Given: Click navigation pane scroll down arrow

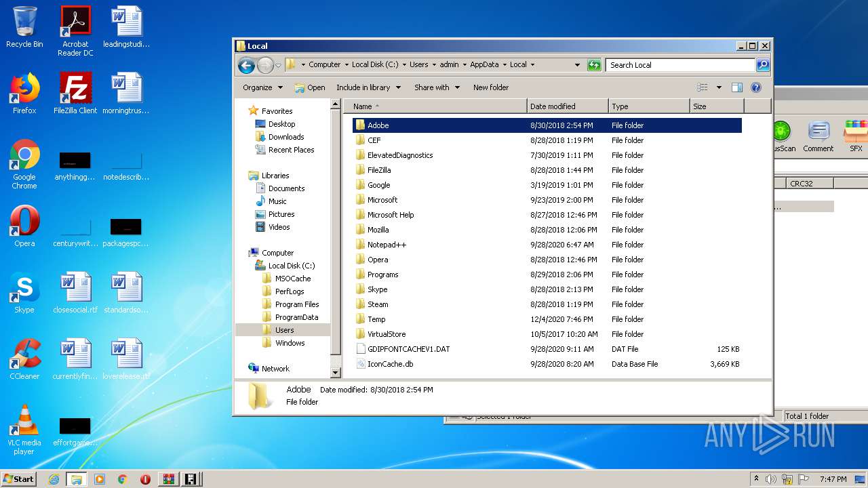Looking at the screenshot, I should 335,373.
